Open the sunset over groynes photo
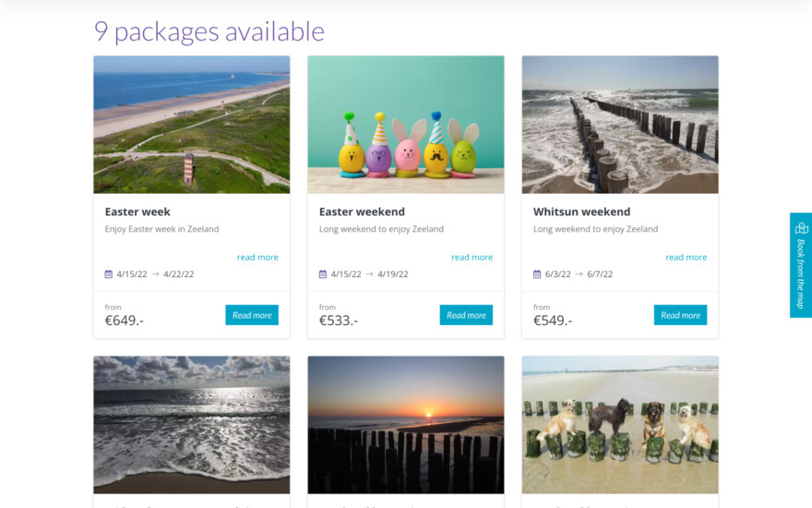Screen dimensions: 812x508 (406, 425)
